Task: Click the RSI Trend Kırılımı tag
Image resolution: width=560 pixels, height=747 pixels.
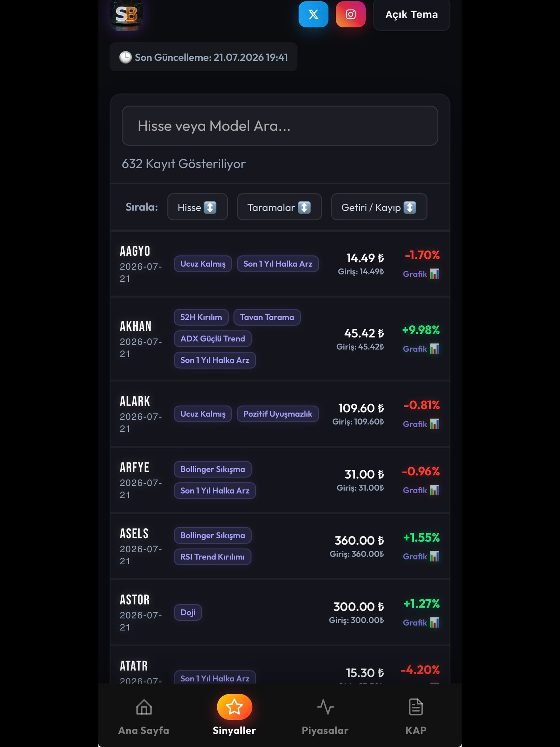Action: 212,556
